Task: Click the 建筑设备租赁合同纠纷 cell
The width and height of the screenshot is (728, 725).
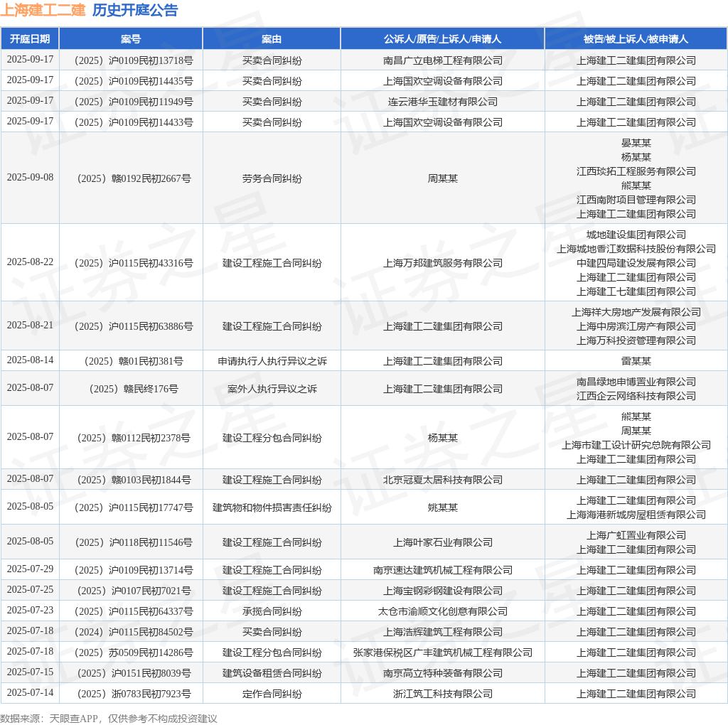Action: pos(272,673)
